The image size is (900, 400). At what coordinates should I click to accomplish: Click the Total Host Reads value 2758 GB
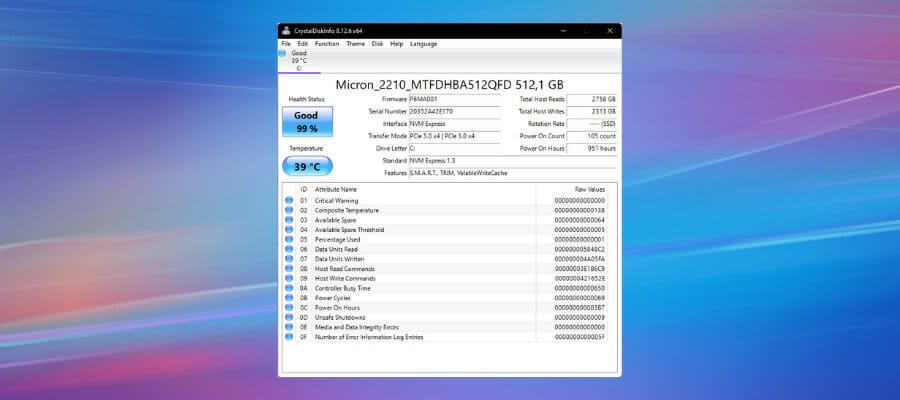coord(592,99)
